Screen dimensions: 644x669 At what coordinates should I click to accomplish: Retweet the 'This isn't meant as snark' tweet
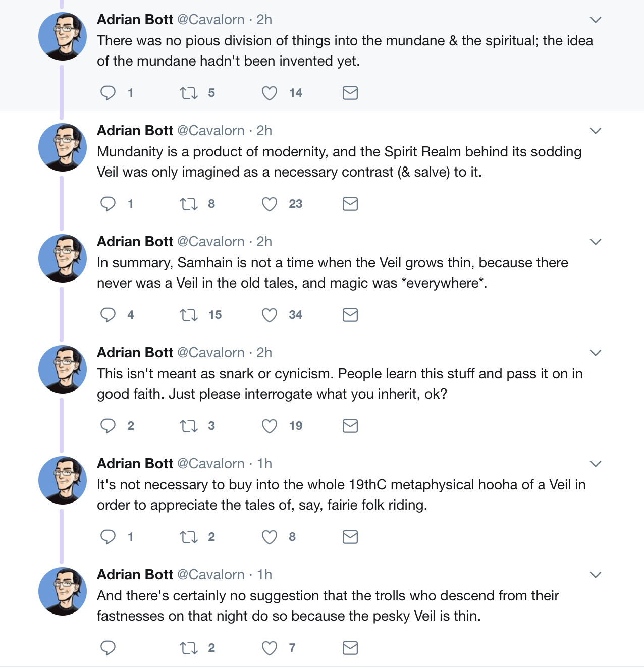tap(189, 426)
